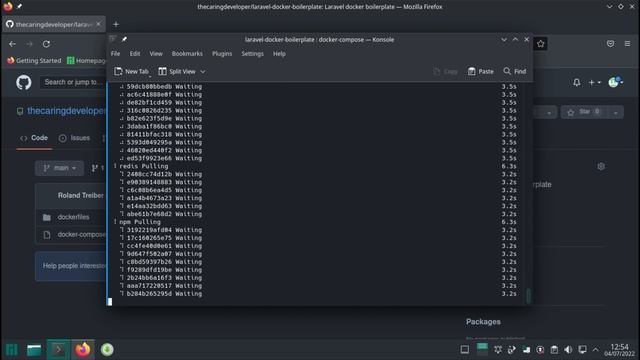Click Find in the Konsole toolbar
Image resolution: width=640 pixels, height=360 pixels.
coord(515,71)
